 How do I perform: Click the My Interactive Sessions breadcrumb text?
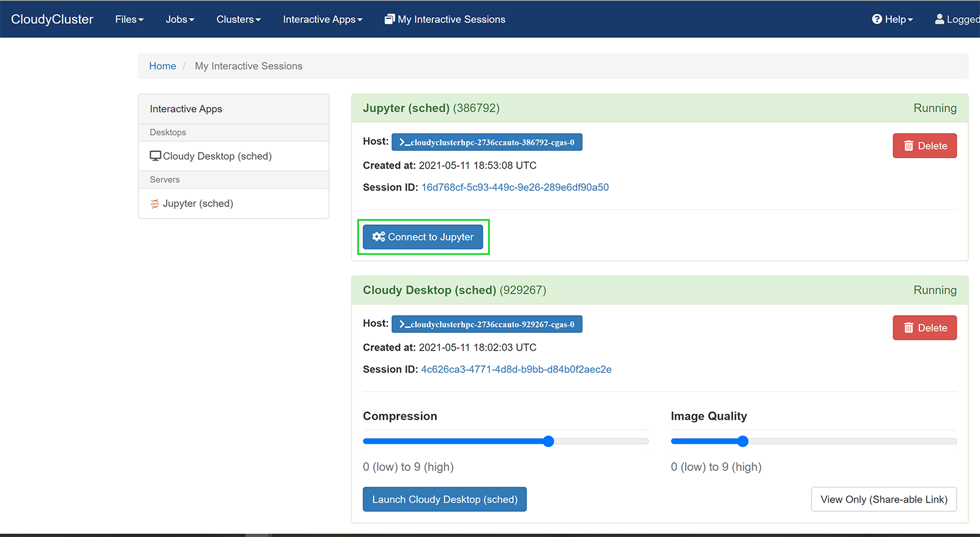click(x=249, y=66)
